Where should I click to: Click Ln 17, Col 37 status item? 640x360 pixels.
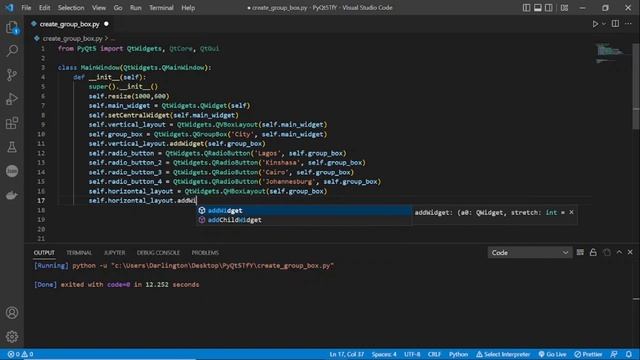click(x=347, y=354)
